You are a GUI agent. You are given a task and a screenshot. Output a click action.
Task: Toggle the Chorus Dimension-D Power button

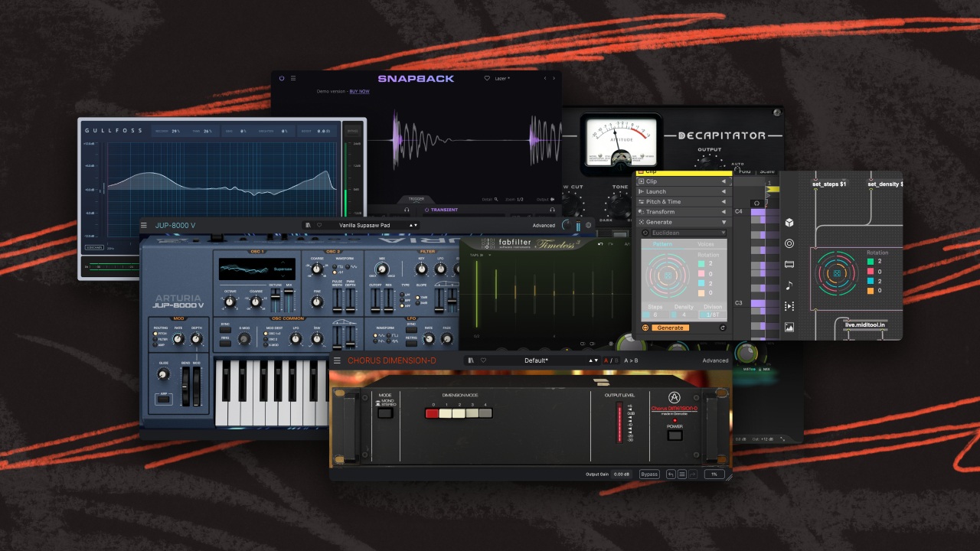(x=674, y=435)
